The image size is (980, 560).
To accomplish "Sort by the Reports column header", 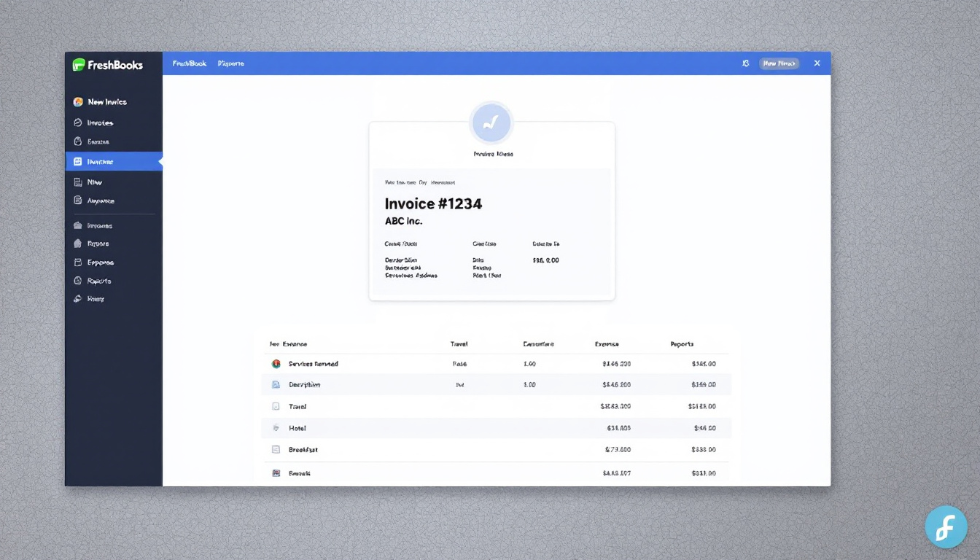I will (682, 343).
